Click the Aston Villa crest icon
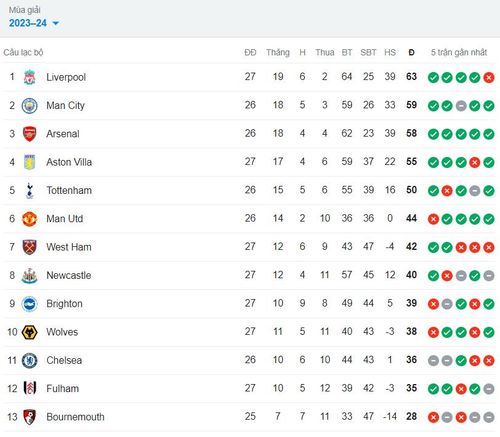 [29, 162]
